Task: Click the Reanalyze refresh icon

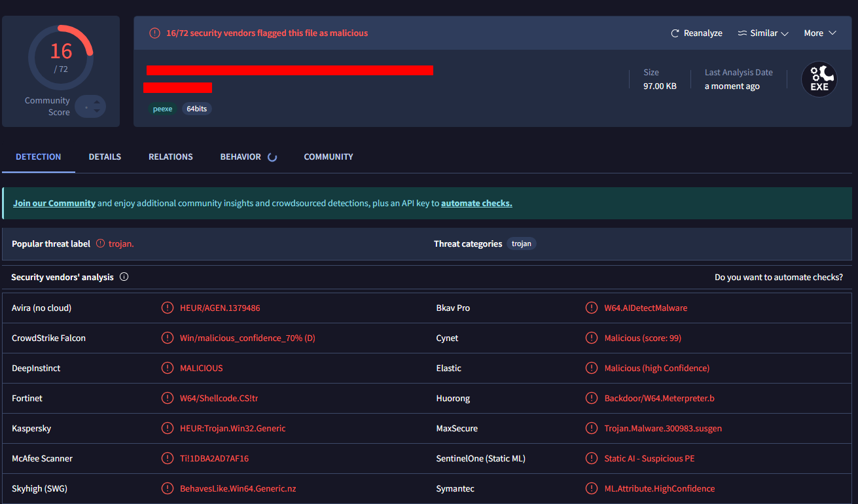Action: (x=675, y=33)
